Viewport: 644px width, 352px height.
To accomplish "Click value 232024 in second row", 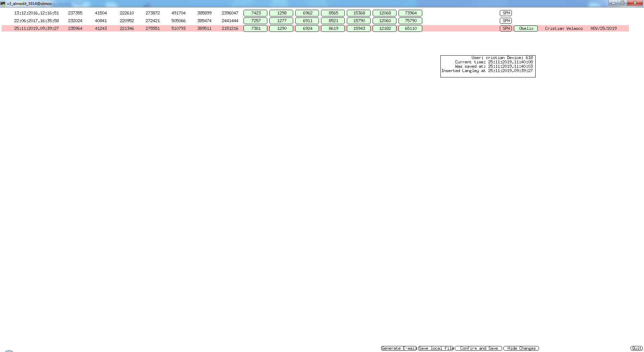I will coord(75,21).
